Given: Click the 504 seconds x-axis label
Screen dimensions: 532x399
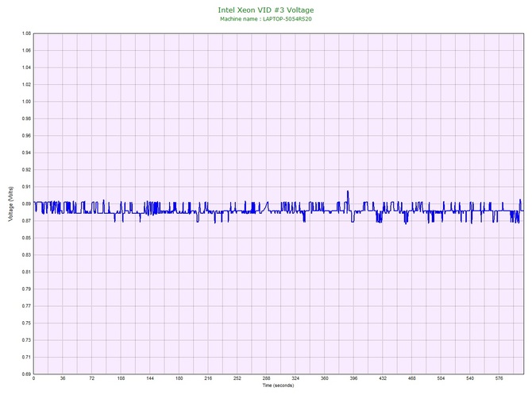Looking at the screenshot, I should tap(441, 378).
